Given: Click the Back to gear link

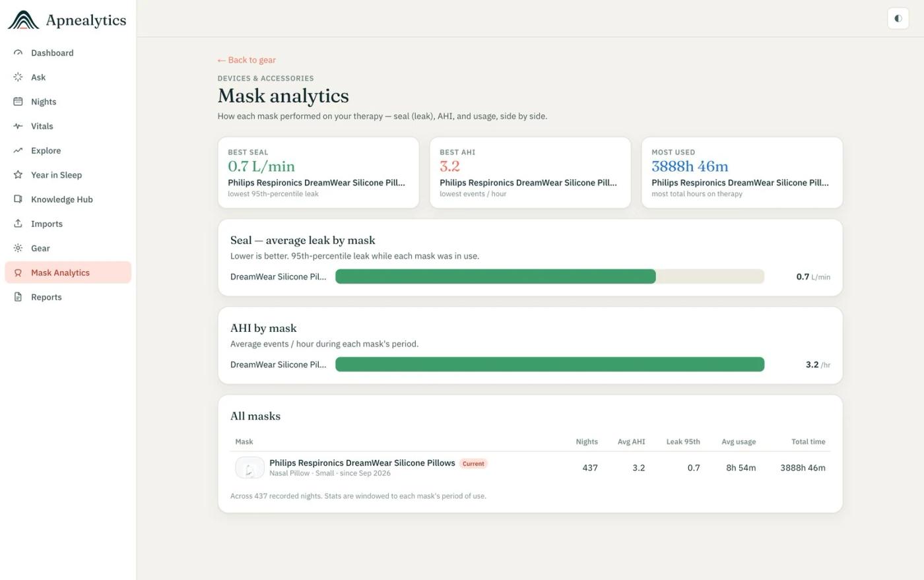Looking at the screenshot, I should point(247,60).
